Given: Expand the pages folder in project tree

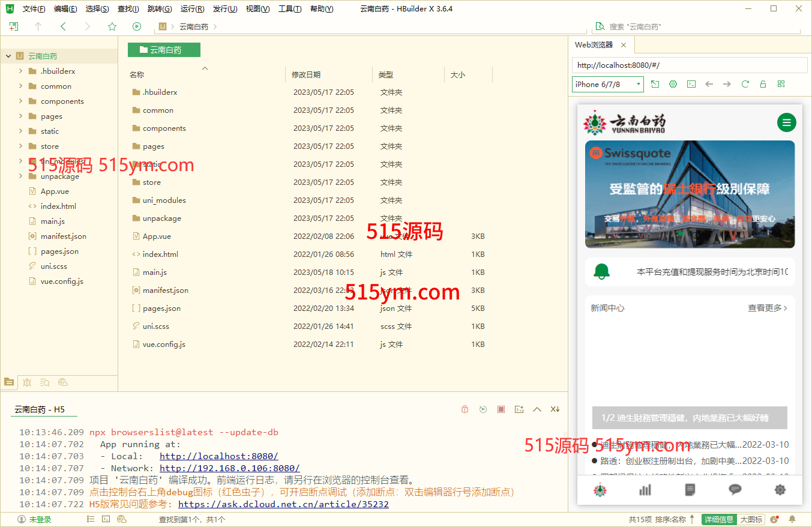Looking at the screenshot, I should pos(20,116).
